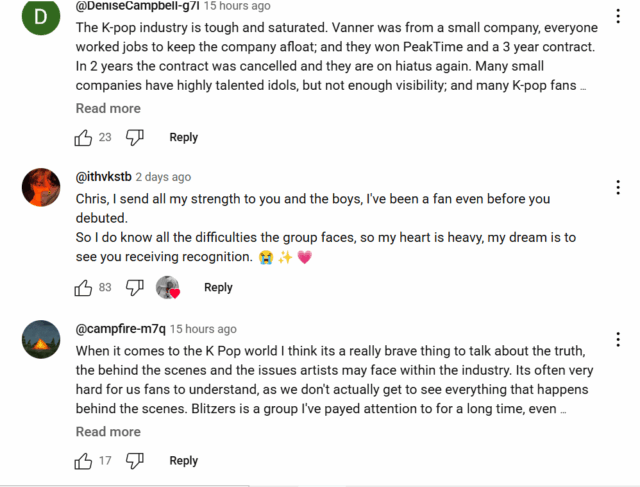Open ithvkstb's profile avatar
640x487 pixels.
coord(39,186)
